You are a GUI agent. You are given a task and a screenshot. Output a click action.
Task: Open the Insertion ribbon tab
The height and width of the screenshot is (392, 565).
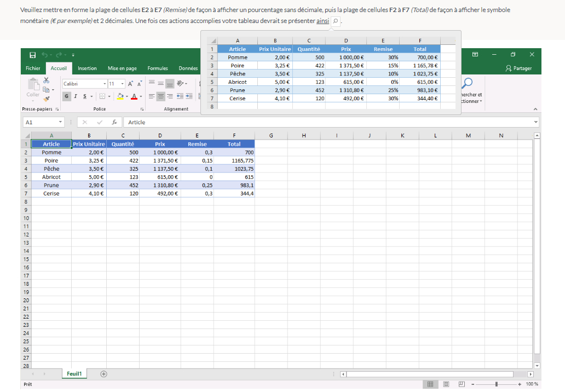87,68
